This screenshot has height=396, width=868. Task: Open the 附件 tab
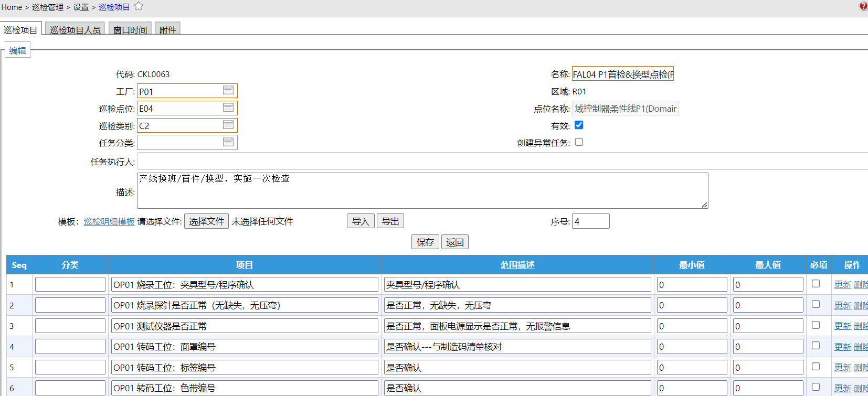click(x=167, y=29)
